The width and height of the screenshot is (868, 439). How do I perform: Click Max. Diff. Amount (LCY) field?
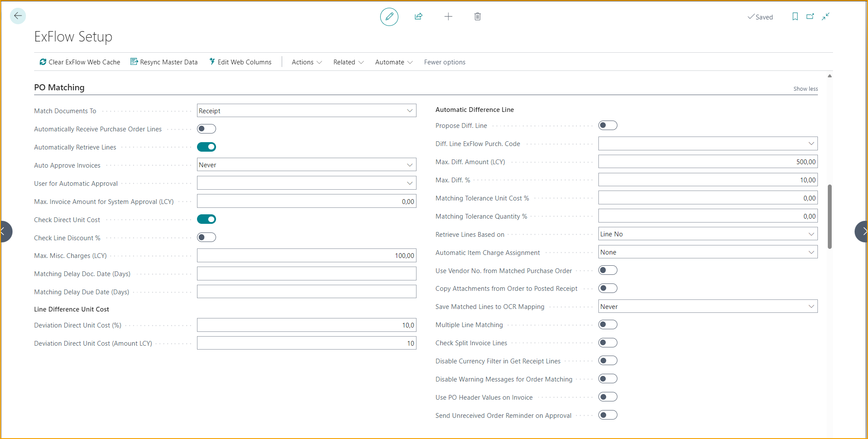tap(708, 162)
